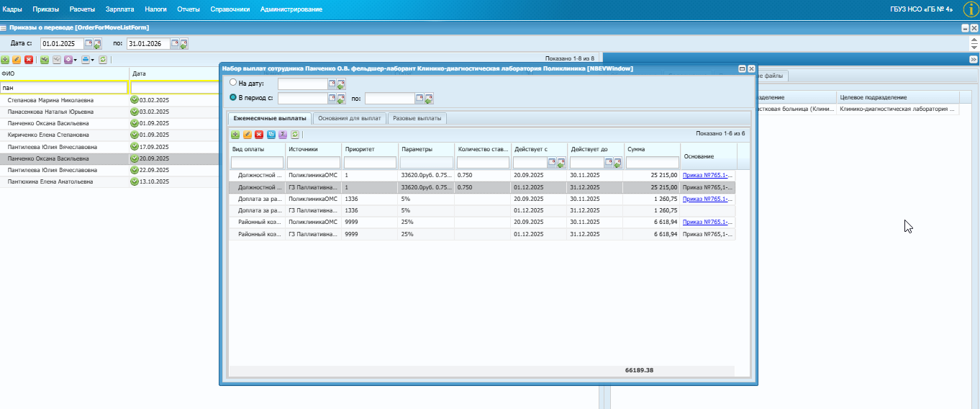Expand the collapsed right panel with the double-chevron
The width and height of the screenshot is (980, 409).
pyautogui.click(x=973, y=60)
